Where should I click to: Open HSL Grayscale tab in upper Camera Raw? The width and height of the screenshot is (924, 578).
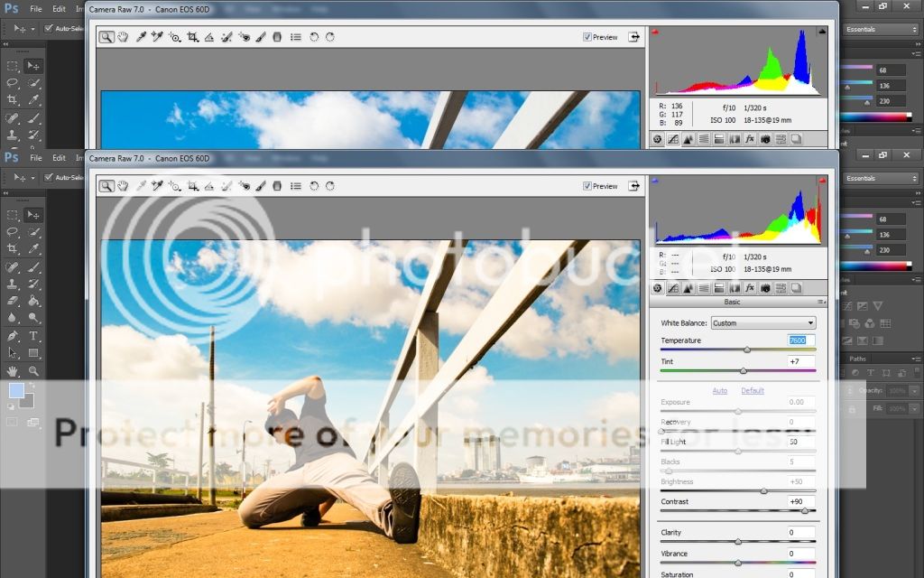pos(704,139)
